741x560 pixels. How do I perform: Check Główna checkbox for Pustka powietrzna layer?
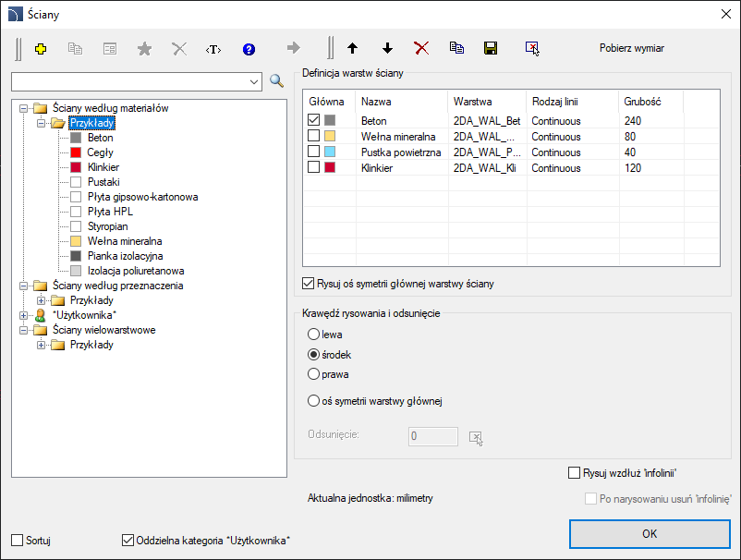point(313,152)
